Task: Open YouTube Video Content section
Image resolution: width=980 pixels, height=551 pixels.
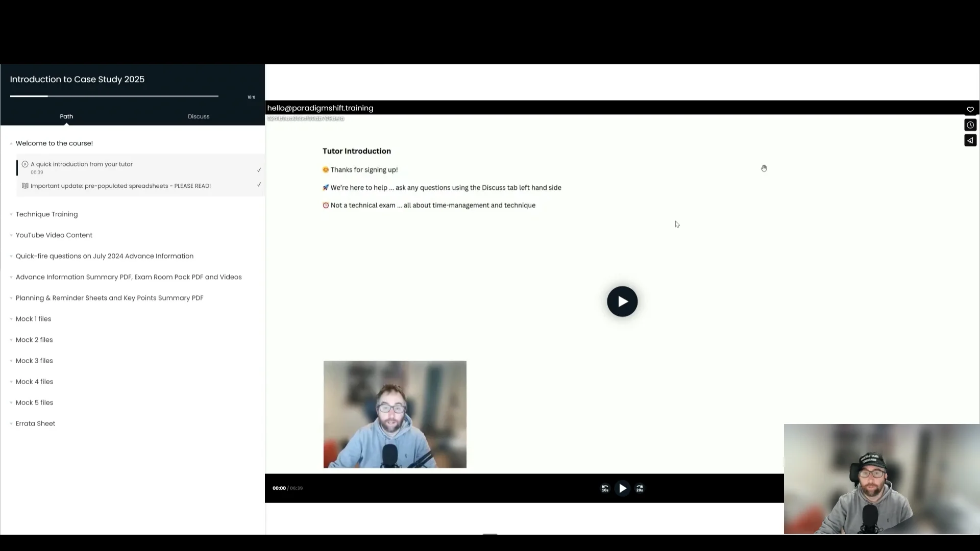Action: (x=54, y=235)
